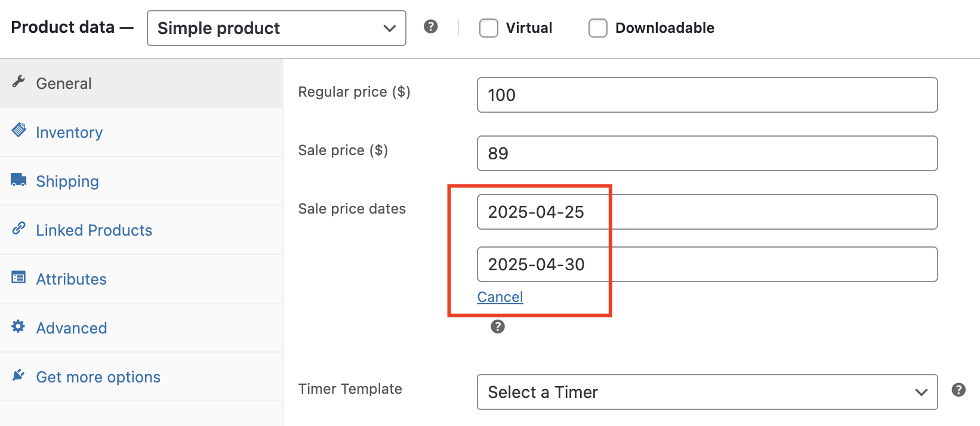Screen dimensions: 980x426
Task: Cancel the sale price date schedule
Action: pyautogui.click(x=500, y=297)
